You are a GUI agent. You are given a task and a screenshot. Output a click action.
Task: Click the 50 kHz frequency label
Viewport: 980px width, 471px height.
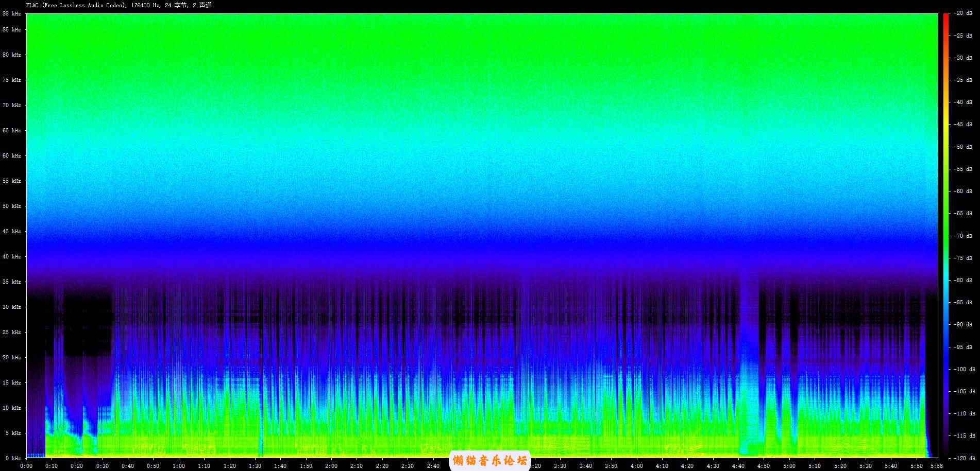[12, 206]
